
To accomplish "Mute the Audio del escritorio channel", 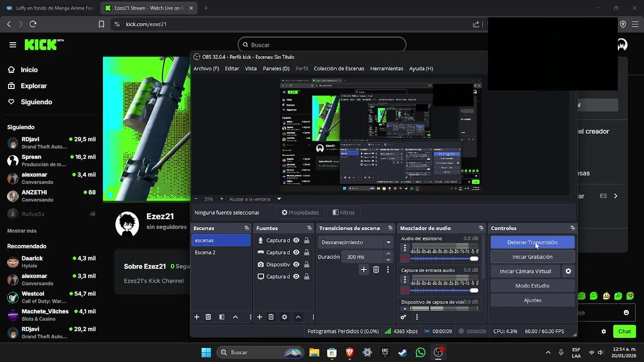I will [x=405, y=258].
